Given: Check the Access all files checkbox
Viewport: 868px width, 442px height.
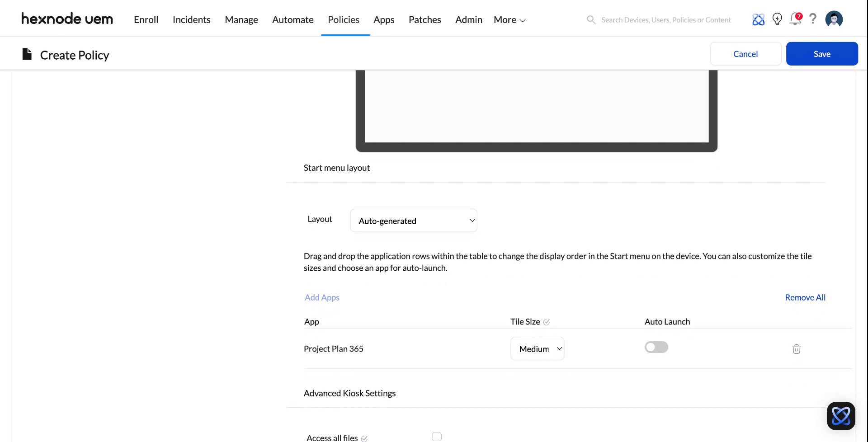Looking at the screenshot, I should (x=437, y=436).
